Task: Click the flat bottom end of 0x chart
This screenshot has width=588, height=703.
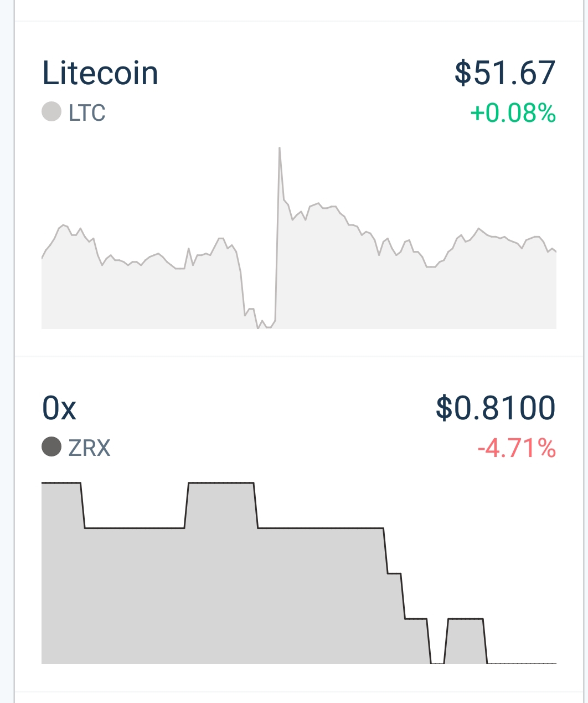Action: (522, 663)
